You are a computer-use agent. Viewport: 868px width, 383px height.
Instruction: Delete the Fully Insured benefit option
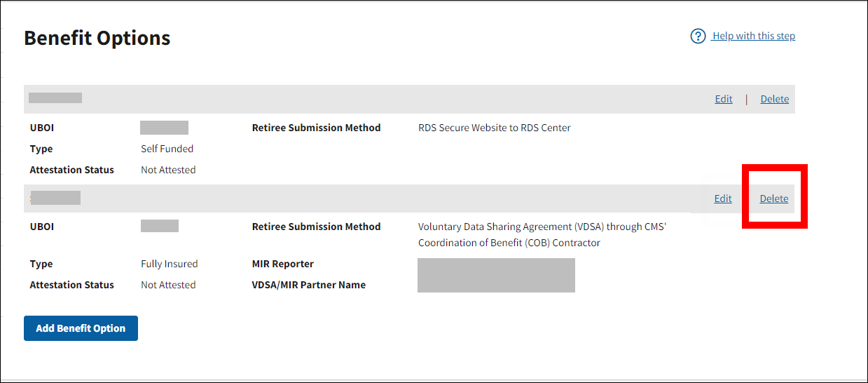click(774, 199)
